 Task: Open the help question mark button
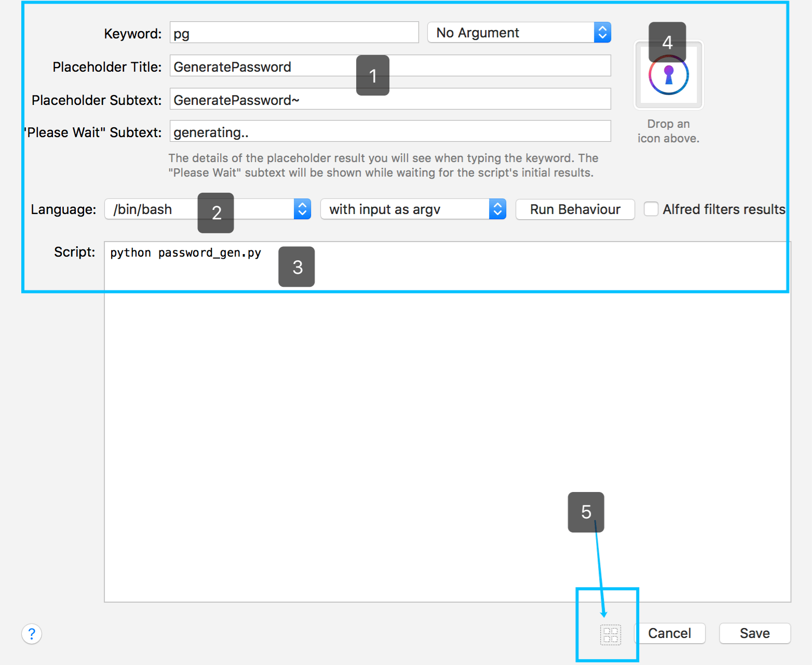pyautogui.click(x=32, y=634)
